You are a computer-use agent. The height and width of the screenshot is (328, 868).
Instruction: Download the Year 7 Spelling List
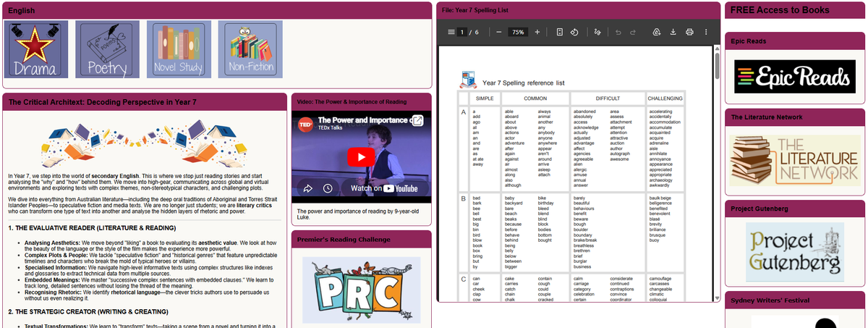673,32
